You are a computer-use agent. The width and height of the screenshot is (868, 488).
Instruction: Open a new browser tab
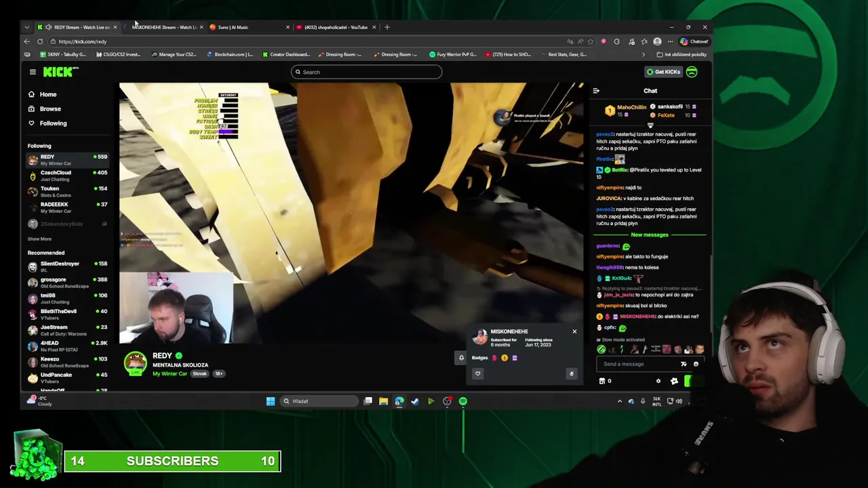387,27
